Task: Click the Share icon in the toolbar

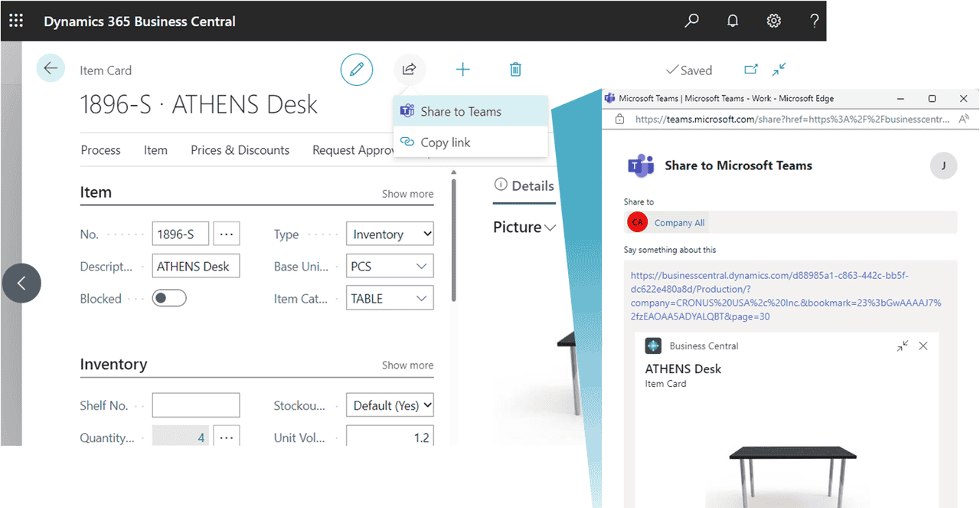Action: click(x=409, y=69)
